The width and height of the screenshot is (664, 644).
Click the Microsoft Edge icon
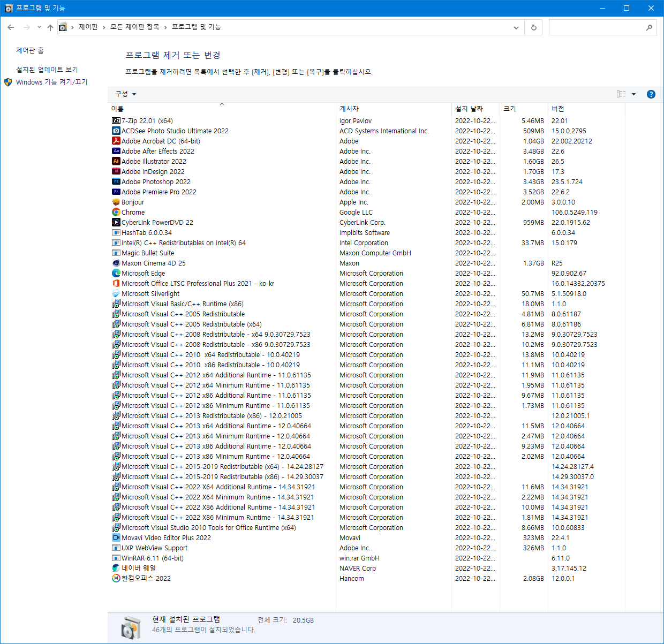[116, 274]
